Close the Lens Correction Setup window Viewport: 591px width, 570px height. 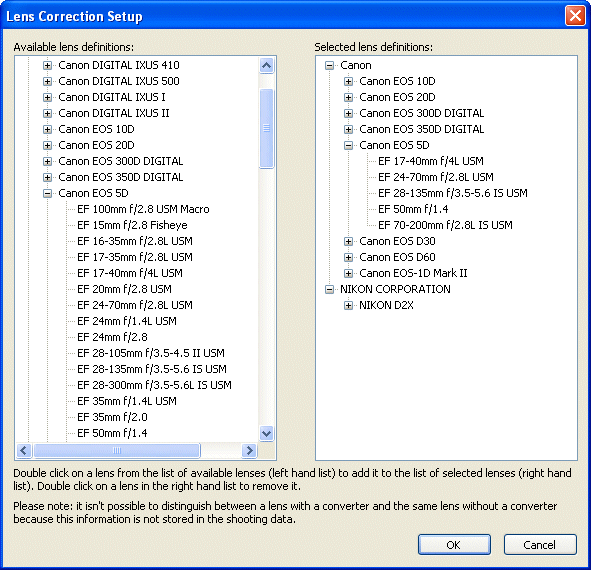click(x=575, y=16)
